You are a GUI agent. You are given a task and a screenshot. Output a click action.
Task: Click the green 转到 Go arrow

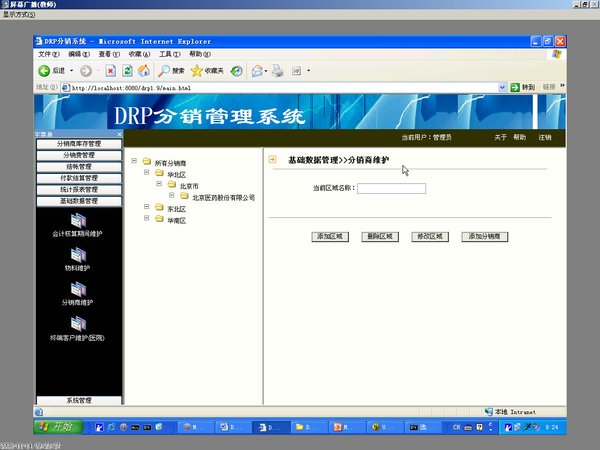pyautogui.click(x=515, y=88)
